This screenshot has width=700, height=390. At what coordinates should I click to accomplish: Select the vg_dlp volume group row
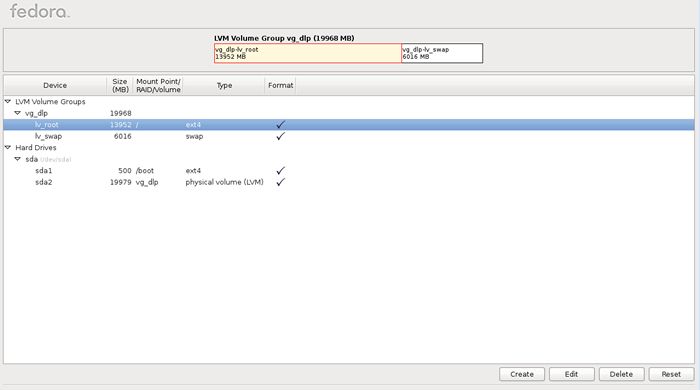tap(349, 113)
